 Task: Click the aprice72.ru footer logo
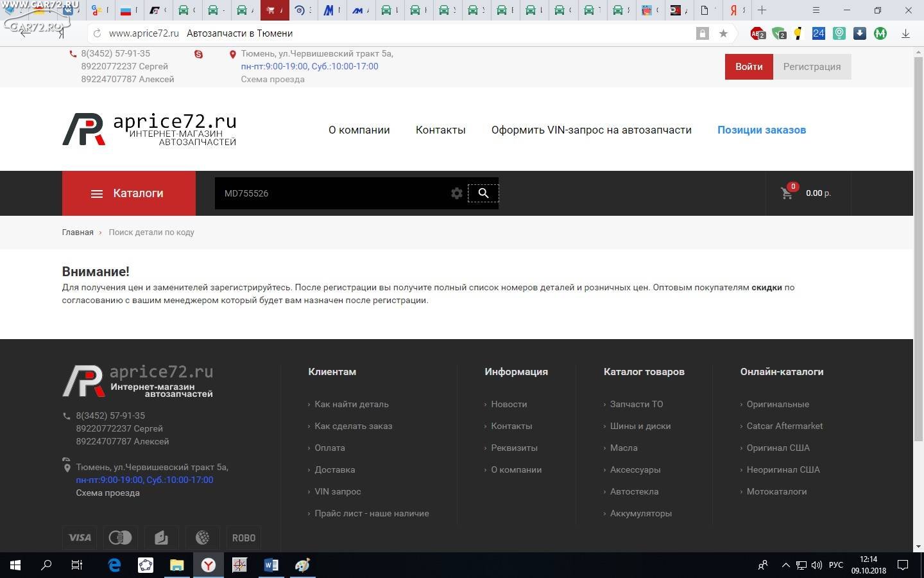[137, 381]
